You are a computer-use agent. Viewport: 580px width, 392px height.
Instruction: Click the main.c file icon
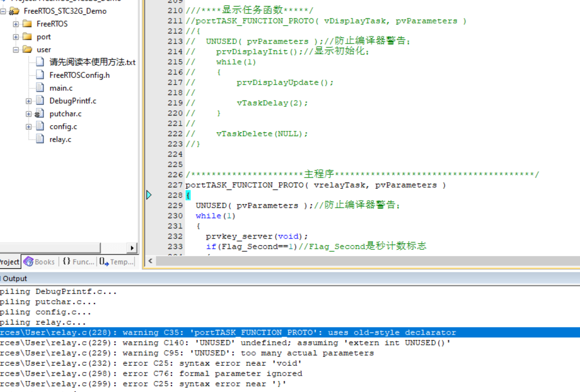coord(40,88)
